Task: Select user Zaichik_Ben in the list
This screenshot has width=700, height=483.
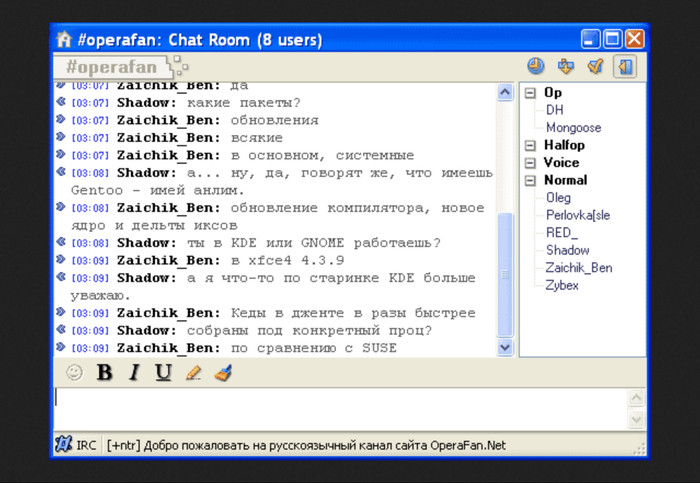Action: pyautogui.click(x=579, y=268)
